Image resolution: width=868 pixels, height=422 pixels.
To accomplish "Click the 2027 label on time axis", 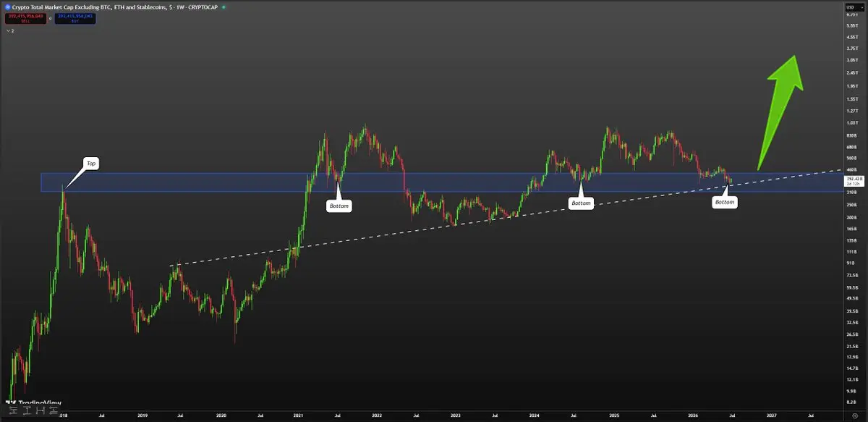I will (x=771, y=416).
